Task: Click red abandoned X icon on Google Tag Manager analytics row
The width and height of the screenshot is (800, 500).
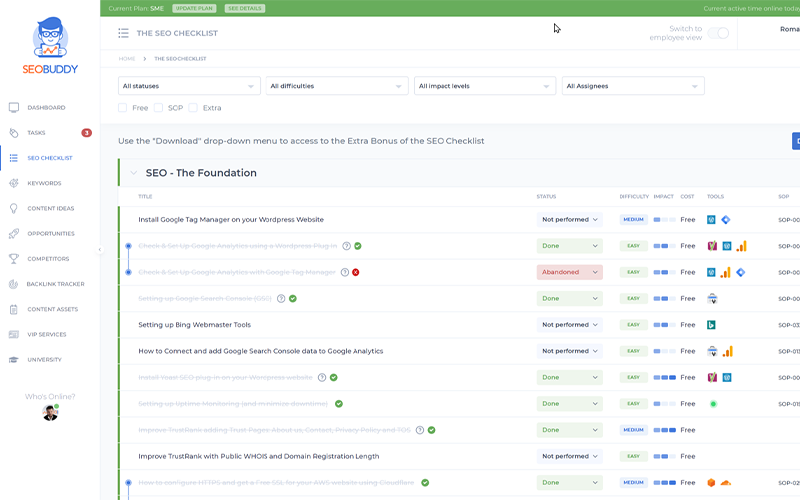Action: (x=356, y=272)
